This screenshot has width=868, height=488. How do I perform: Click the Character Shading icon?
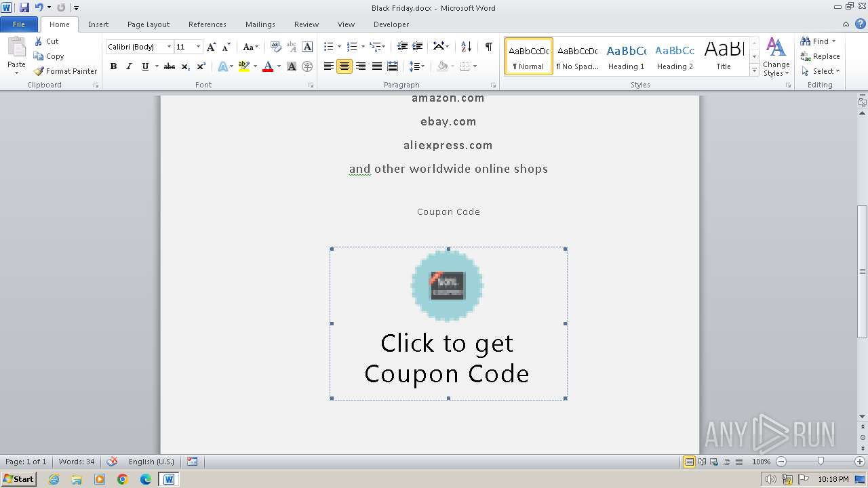tap(292, 66)
